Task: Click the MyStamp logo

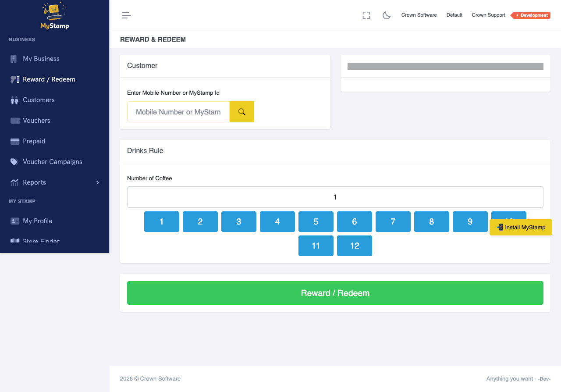Action: point(54,16)
